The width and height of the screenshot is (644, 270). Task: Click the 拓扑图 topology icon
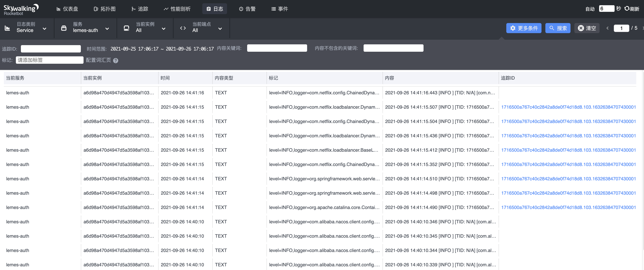96,9
